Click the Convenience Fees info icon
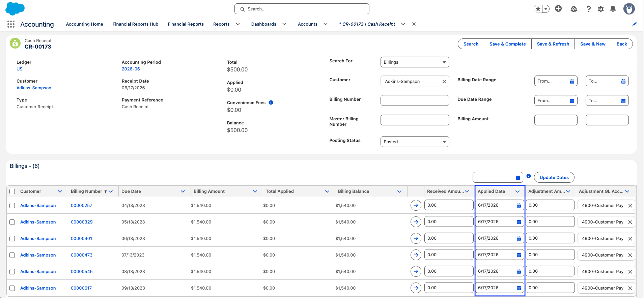Image resolution: width=644 pixels, height=298 pixels. point(271,102)
